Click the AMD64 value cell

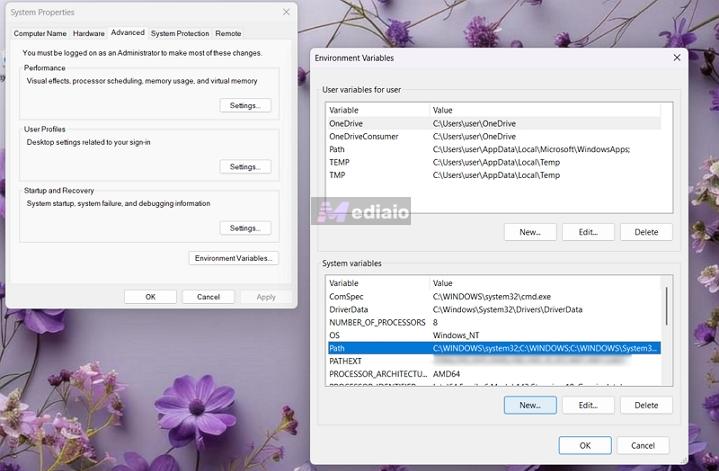(x=446, y=374)
